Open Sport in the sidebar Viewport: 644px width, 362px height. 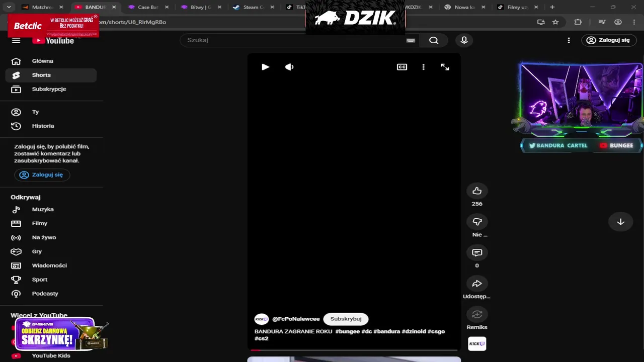click(x=51, y=280)
